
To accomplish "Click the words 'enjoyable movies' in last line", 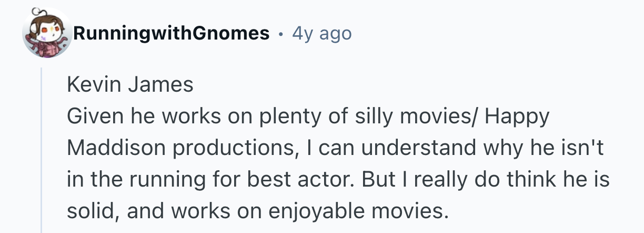I will coord(362,211).
